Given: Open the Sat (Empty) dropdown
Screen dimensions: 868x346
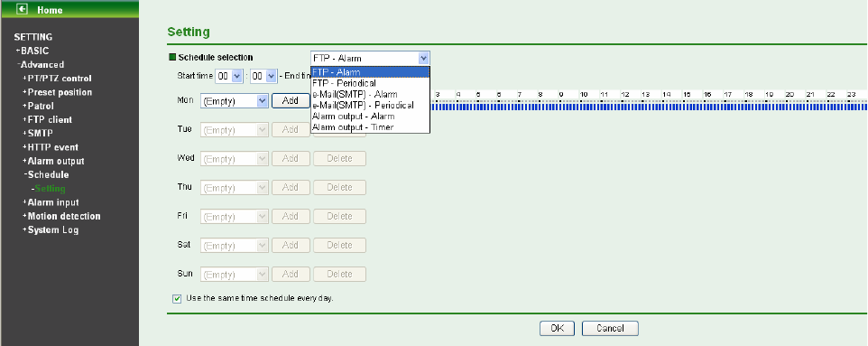Looking at the screenshot, I should (235, 245).
